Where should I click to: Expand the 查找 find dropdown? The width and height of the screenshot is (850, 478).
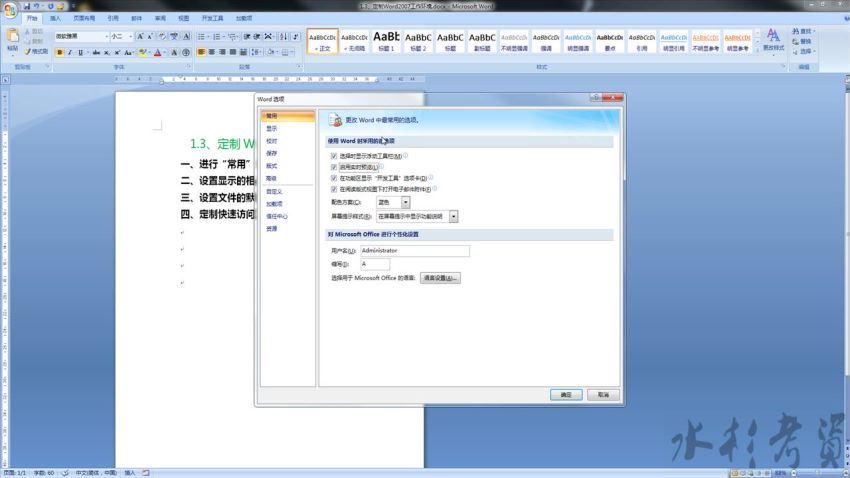814,31
